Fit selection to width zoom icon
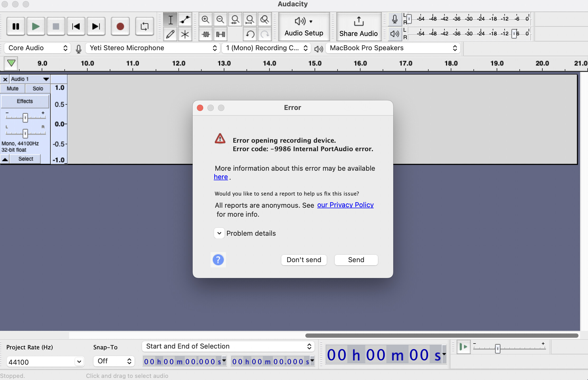588x380 pixels. point(235,20)
